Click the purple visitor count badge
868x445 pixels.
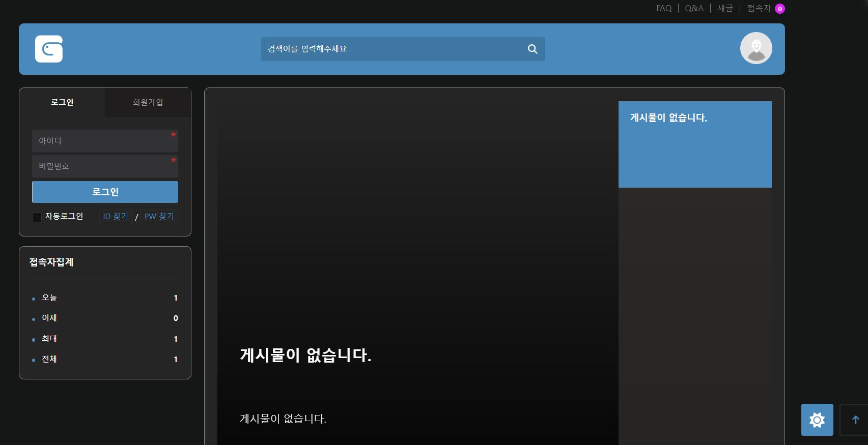(779, 9)
